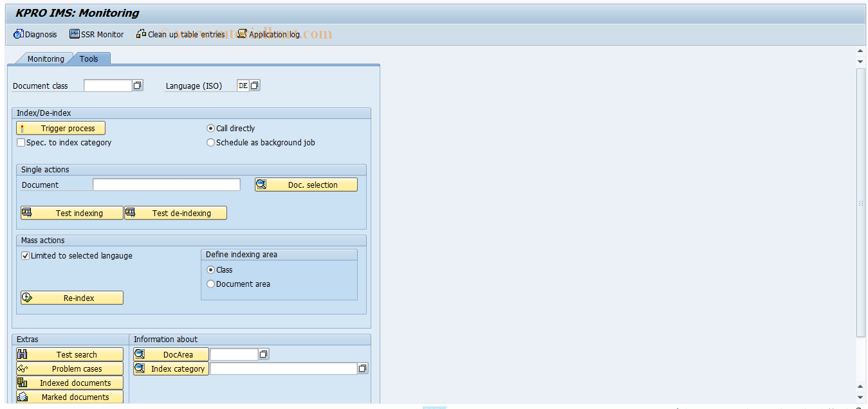
Task: Show Marked documents
Action: click(69, 397)
